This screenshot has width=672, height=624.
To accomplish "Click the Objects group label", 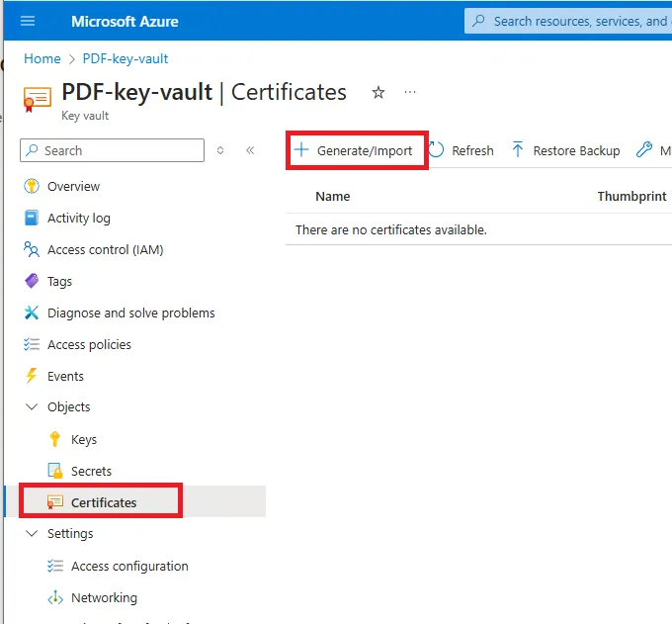I will (68, 407).
